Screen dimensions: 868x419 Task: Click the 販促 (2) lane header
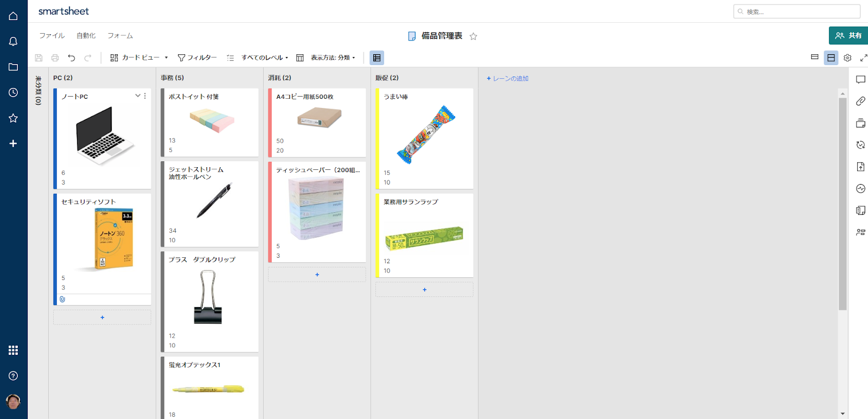(x=387, y=78)
